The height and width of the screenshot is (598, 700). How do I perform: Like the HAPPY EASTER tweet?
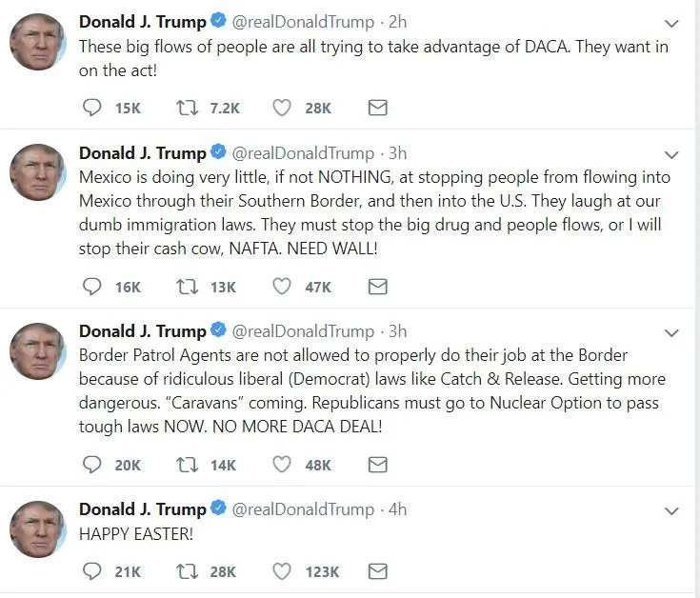coord(282,571)
